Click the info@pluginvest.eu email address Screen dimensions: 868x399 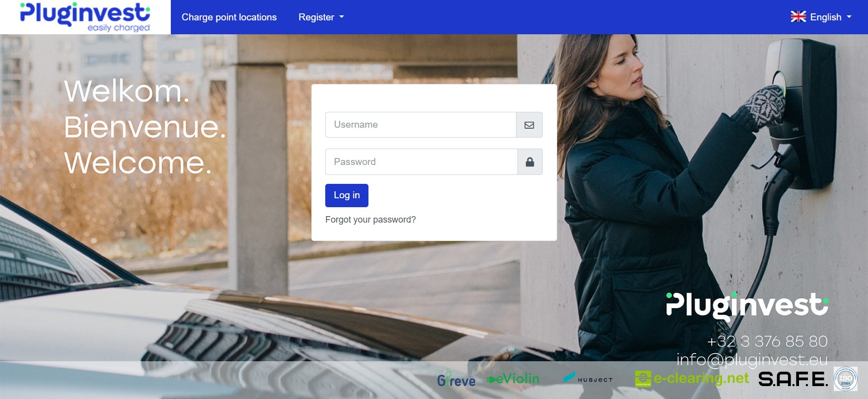tap(752, 359)
